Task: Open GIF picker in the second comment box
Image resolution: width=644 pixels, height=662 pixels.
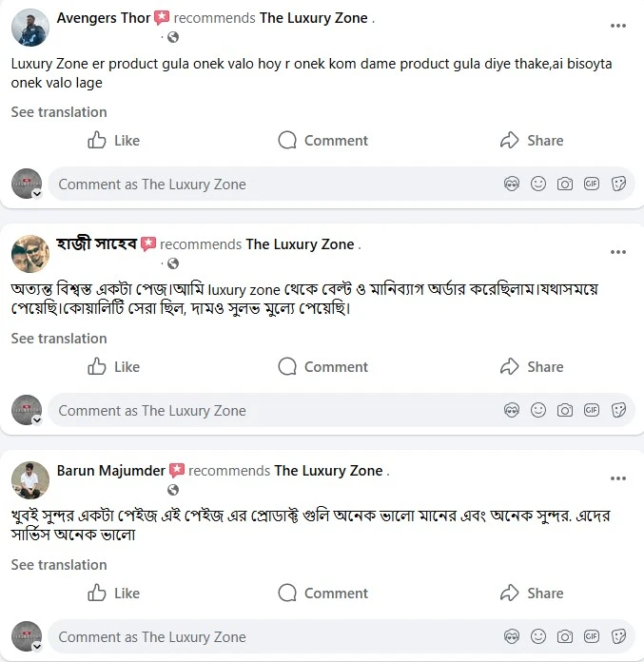Action: (x=592, y=411)
